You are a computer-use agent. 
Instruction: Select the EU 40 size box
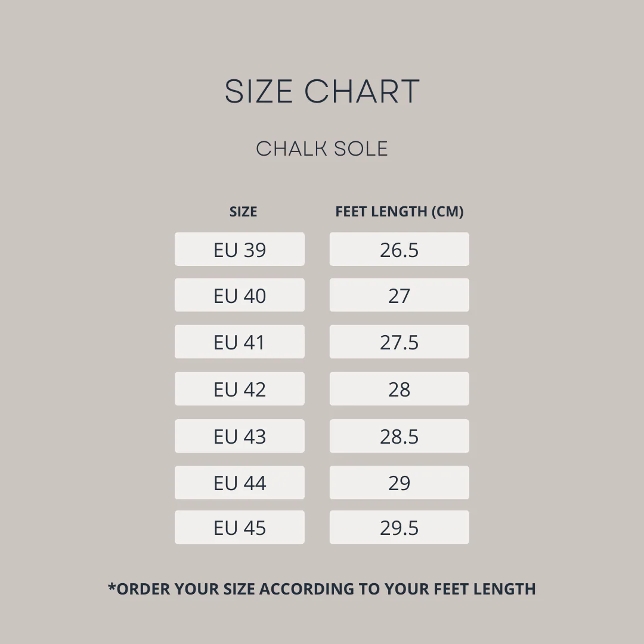pyautogui.click(x=240, y=295)
